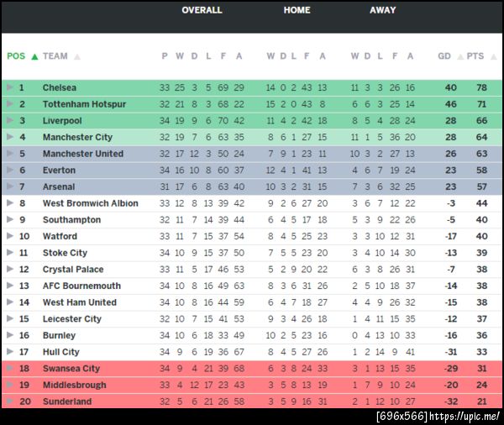
Task: Click Chelsea's 78 points value
Action: pos(481,87)
